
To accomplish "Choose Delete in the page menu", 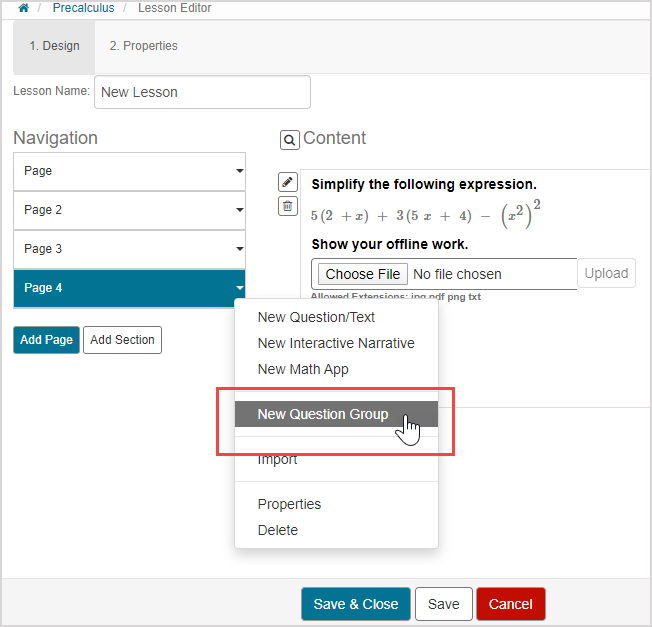I will click(277, 530).
